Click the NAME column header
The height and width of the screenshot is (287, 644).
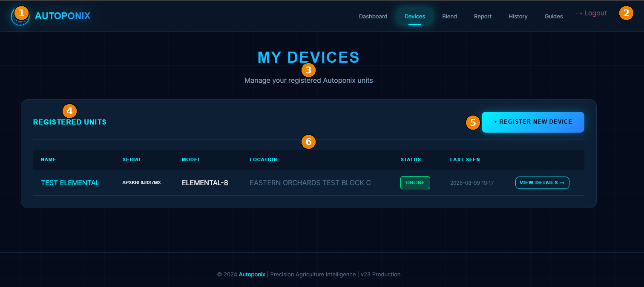pos(49,159)
